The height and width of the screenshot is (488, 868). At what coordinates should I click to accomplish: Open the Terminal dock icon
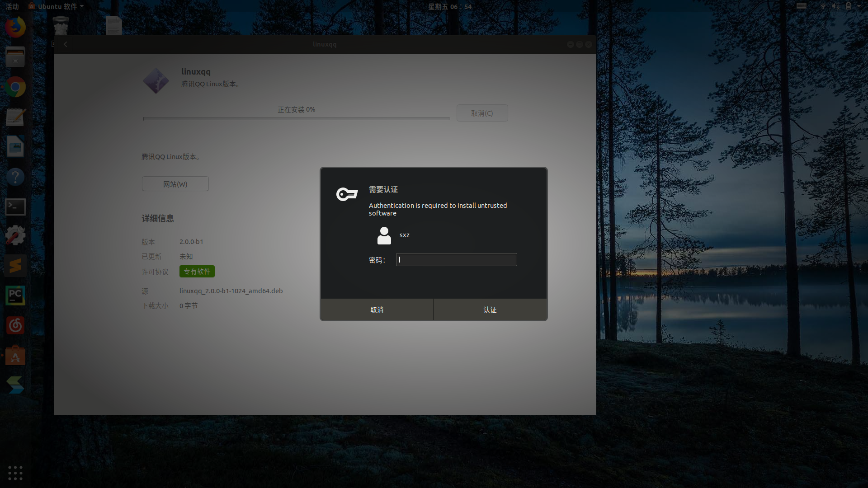pos(15,207)
